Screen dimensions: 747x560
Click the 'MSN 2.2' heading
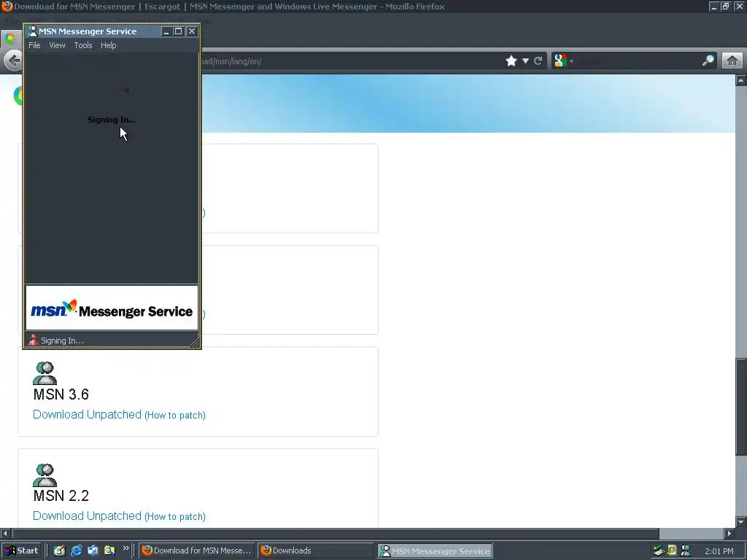pyautogui.click(x=61, y=496)
